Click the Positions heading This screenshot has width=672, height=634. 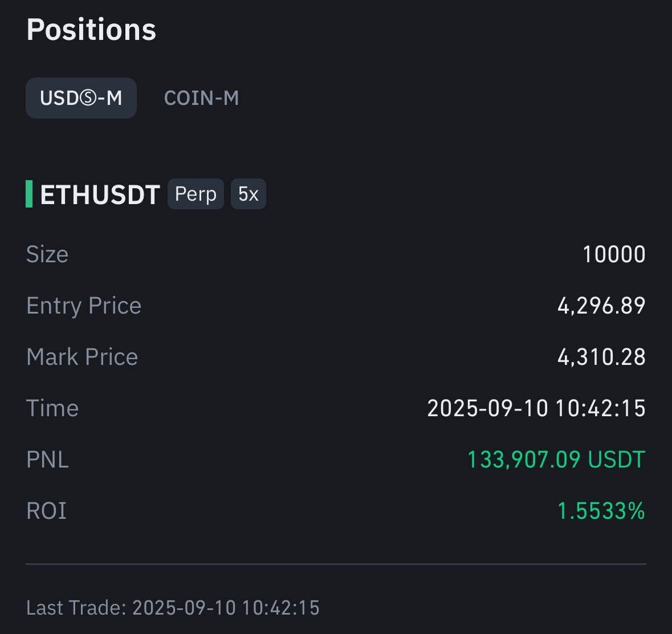point(91,30)
